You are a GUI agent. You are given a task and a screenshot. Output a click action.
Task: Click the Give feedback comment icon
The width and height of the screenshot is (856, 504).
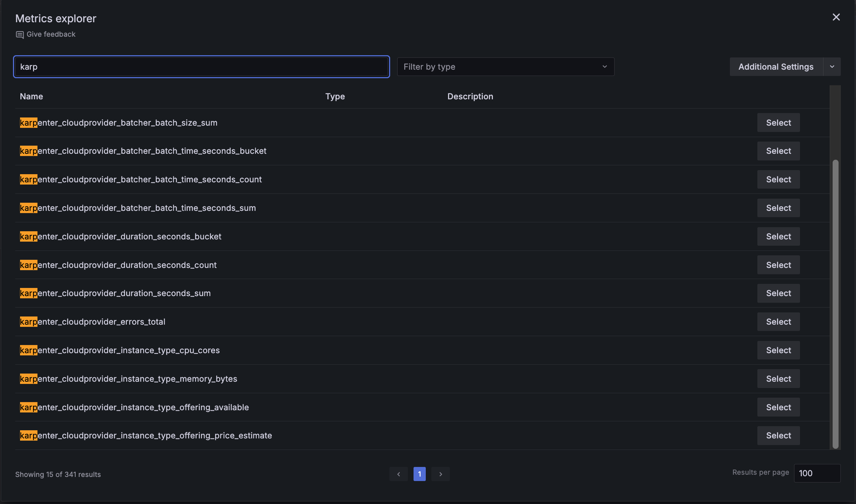click(x=20, y=34)
